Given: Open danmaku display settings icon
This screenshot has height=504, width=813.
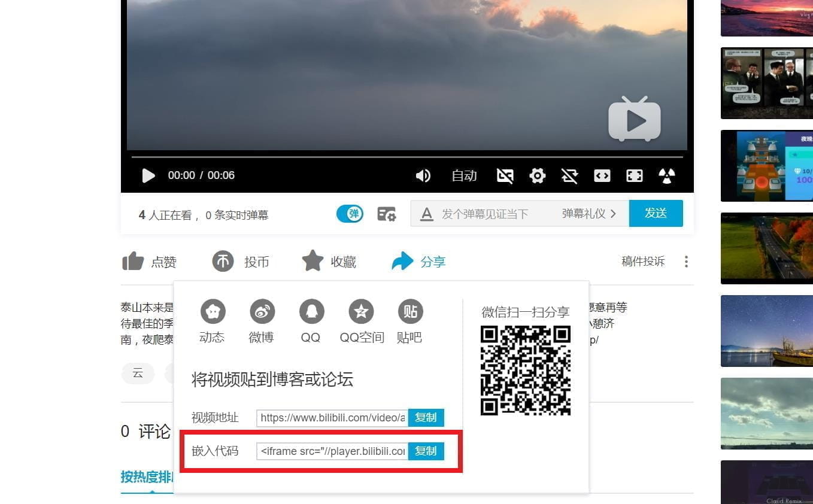Looking at the screenshot, I should [x=387, y=214].
